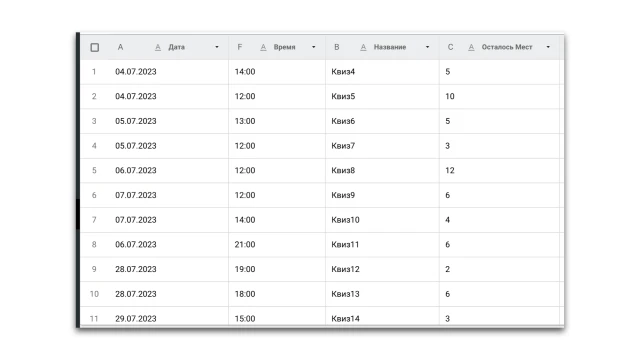Click text-type icon beside Название header
This screenshot has width=640, height=360.
(363, 47)
